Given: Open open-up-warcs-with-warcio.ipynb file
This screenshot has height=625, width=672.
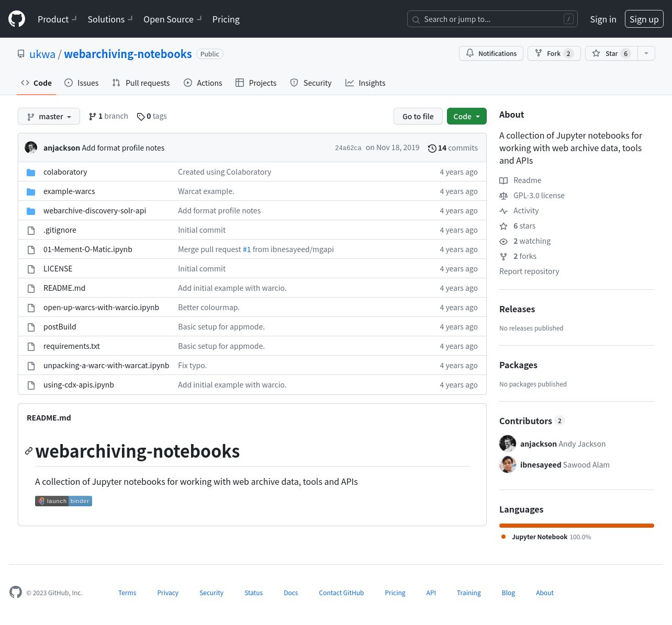Looking at the screenshot, I should 101,308.
